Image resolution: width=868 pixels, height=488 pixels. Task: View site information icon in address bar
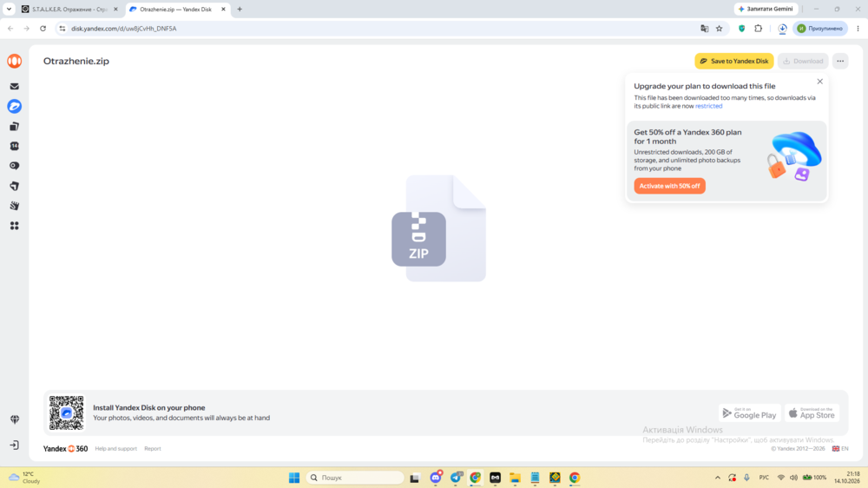(62, 29)
